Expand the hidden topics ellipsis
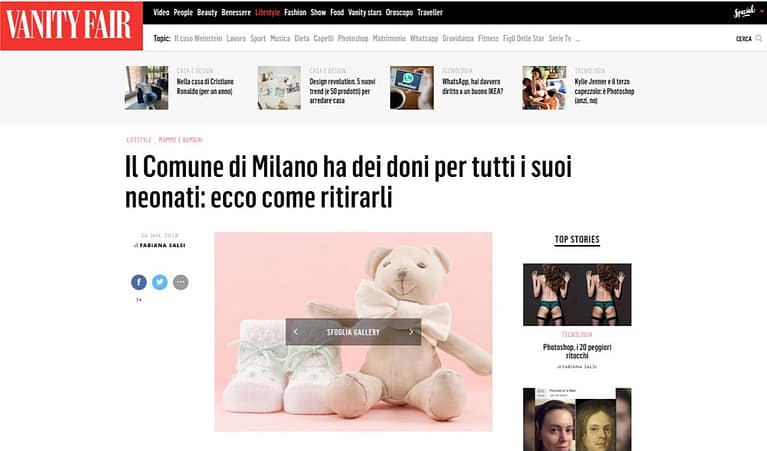767x451 pixels. click(578, 39)
